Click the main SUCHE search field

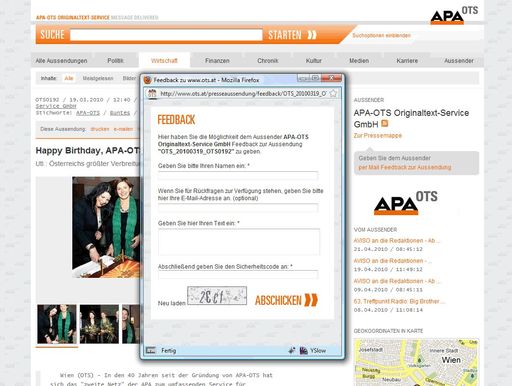point(166,35)
